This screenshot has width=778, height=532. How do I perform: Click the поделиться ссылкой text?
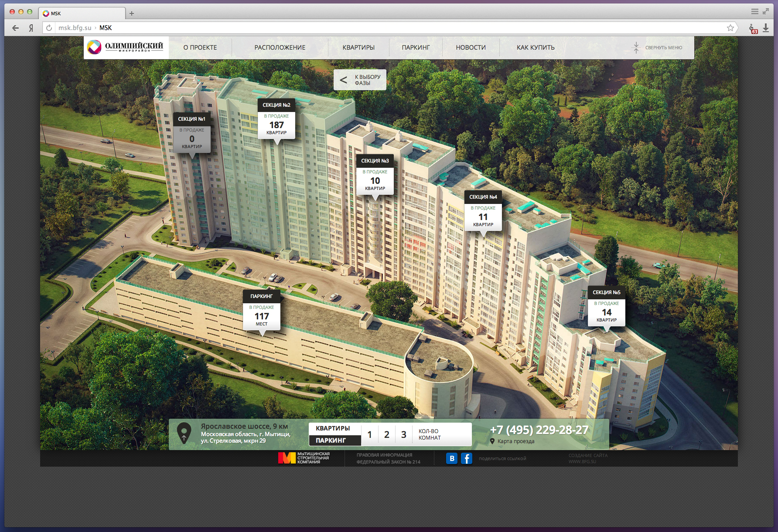pos(502,458)
